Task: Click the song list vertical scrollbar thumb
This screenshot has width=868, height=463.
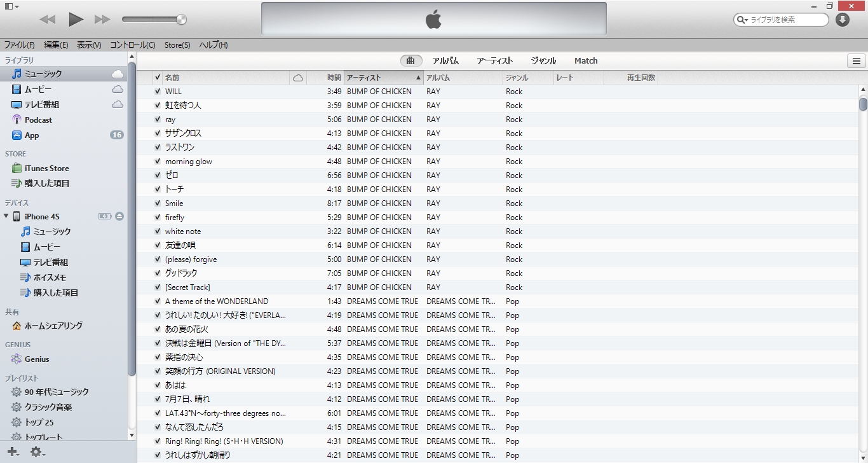Action: 863,104
